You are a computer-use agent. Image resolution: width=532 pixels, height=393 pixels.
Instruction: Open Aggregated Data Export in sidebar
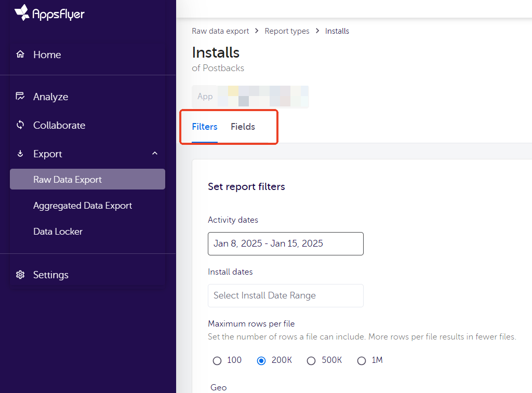click(x=83, y=206)
